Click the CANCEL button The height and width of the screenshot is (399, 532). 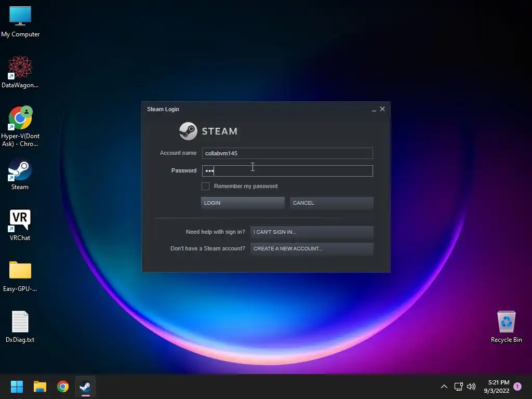click(331, 203)
